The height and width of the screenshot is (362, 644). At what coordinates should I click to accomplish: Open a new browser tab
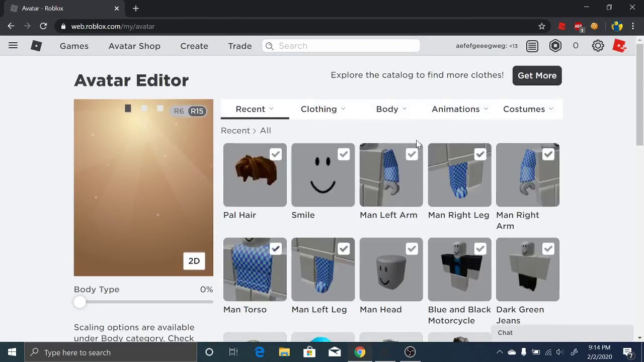136,8
